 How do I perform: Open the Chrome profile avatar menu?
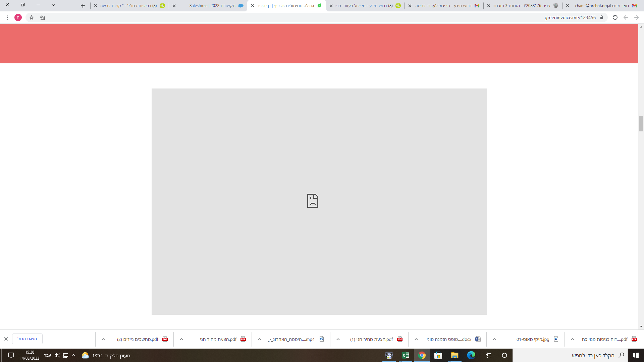pyautogui.click(x=18, y=17)
